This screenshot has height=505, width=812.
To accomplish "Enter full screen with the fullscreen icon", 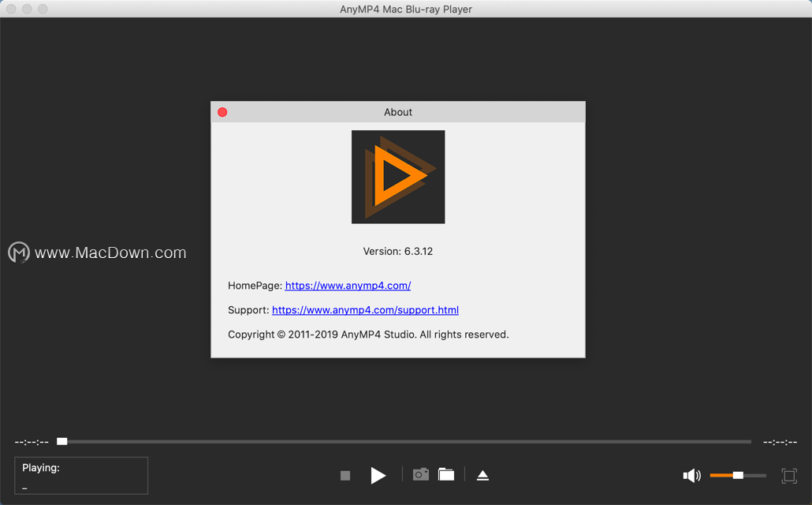I will pyautogui.click(x=789, y=476).
